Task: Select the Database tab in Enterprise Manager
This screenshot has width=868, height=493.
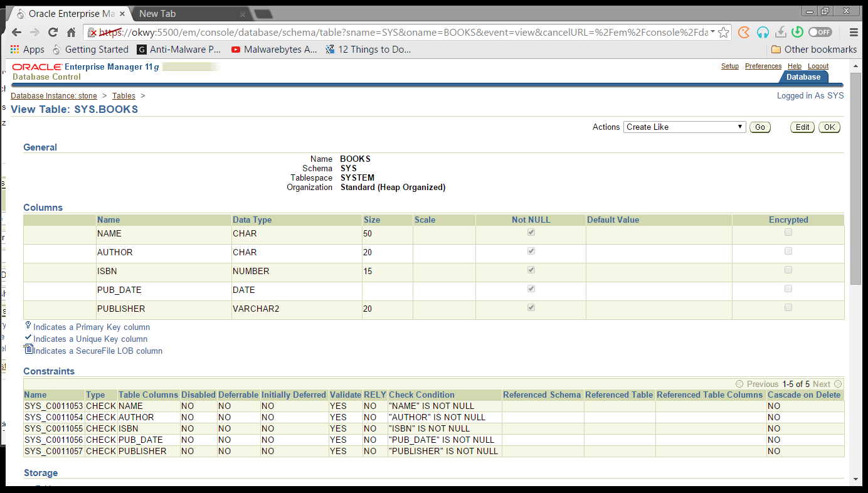Action: [803, 77]
